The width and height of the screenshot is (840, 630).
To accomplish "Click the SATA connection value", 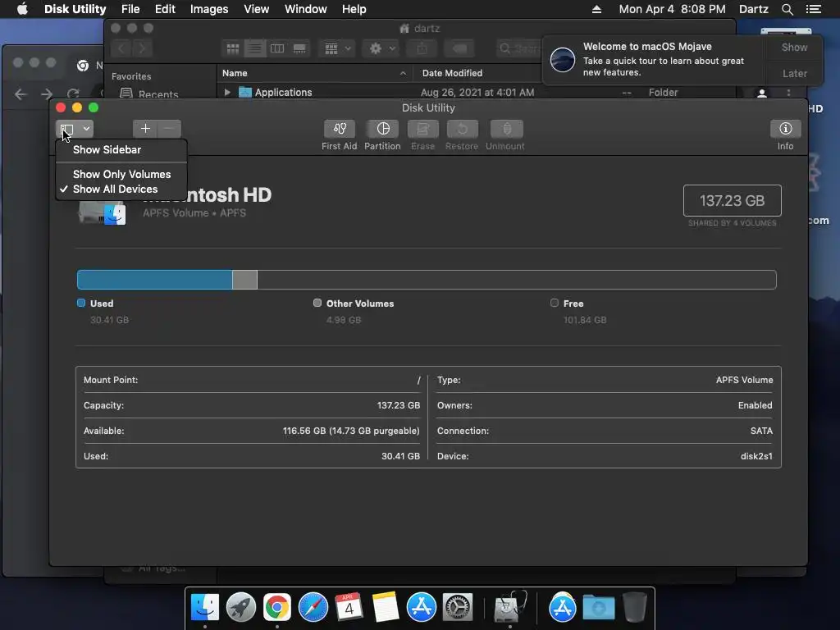I will (761, 431).
